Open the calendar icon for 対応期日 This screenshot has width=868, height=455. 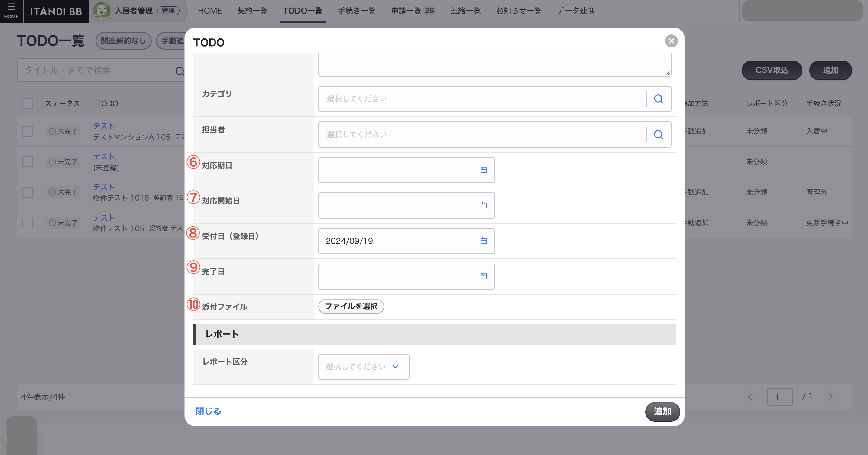[484, 170]
